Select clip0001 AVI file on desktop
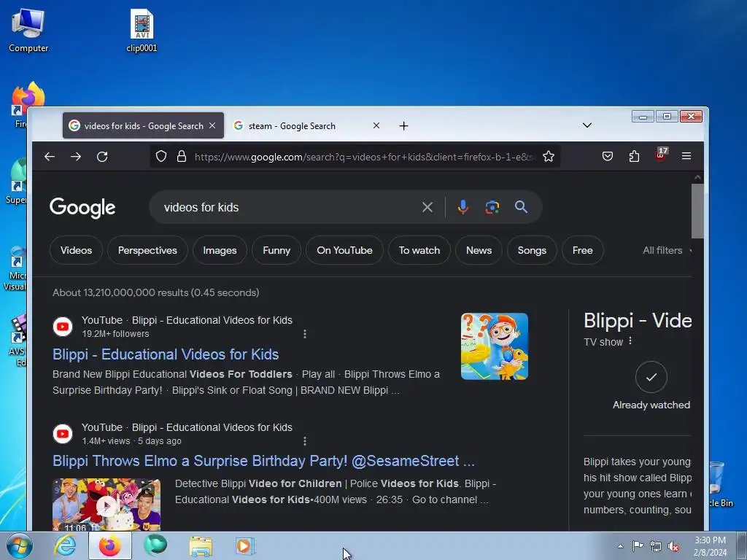The height and width of the screenshot is (560, 747). [x=142, y=31]
